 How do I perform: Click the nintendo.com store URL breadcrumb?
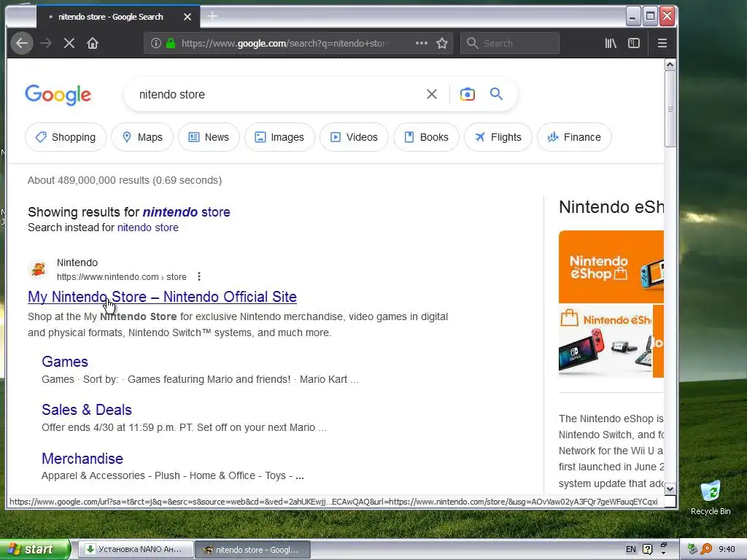[x=122, y=276]
